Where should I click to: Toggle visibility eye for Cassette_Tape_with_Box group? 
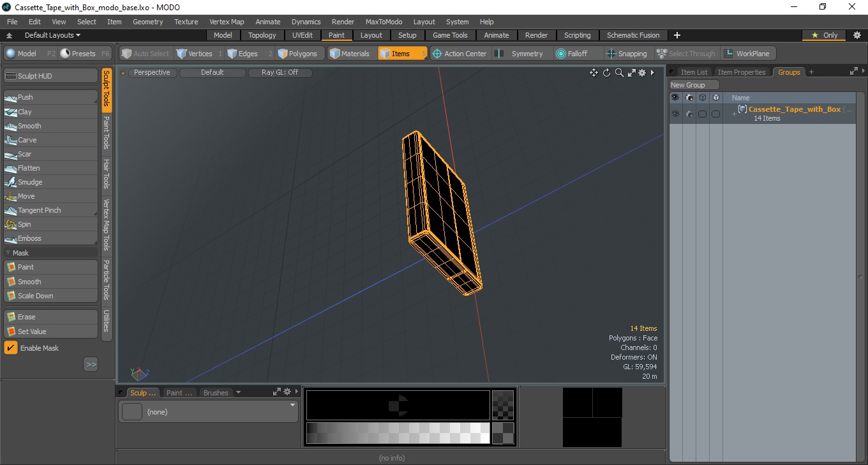coord(675,114)
